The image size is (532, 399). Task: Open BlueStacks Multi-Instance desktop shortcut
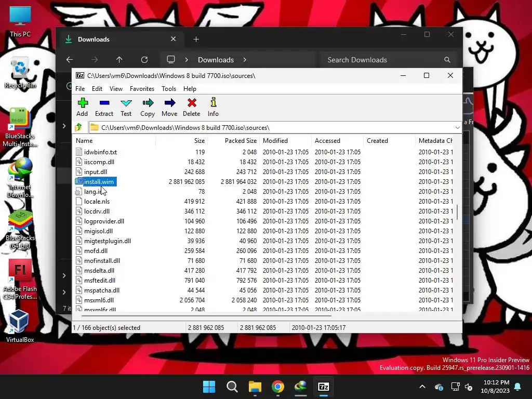coord(20,128)
